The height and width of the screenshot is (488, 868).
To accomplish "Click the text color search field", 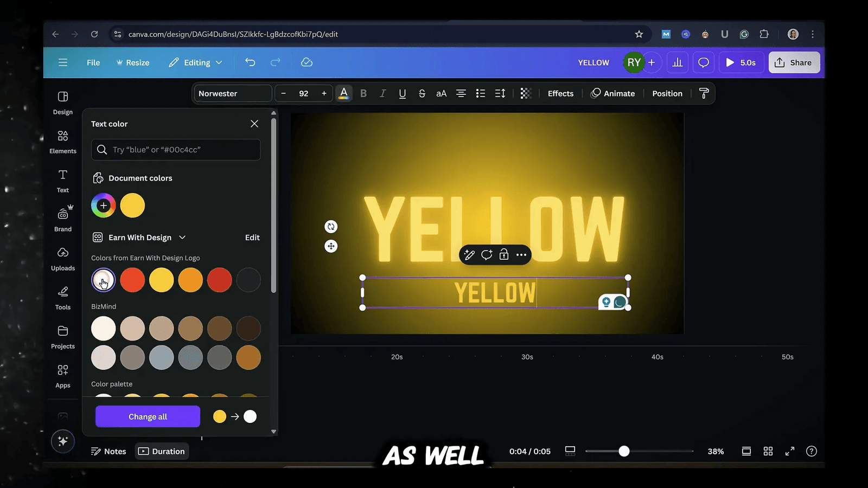I will tap(175, 150).
